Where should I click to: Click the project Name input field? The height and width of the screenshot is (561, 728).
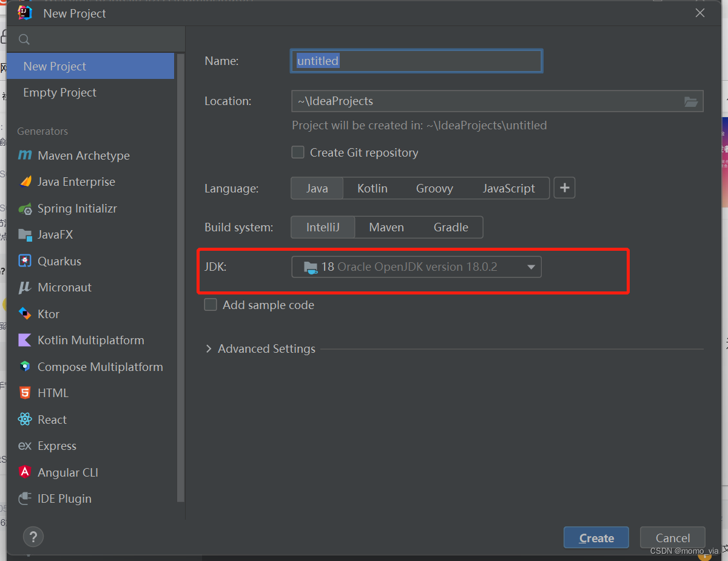click(x=416, y=61)
